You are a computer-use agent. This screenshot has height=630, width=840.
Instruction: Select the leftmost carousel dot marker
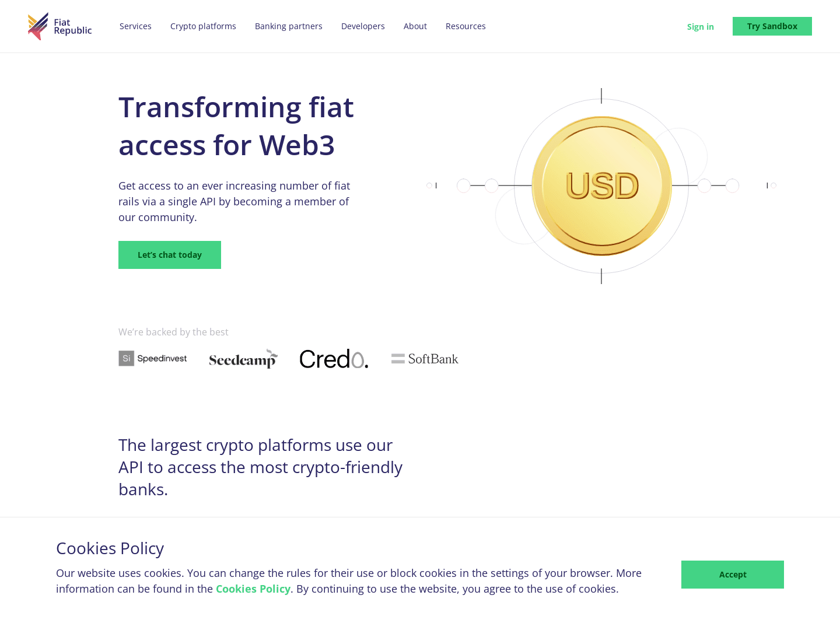pos(430,185)
